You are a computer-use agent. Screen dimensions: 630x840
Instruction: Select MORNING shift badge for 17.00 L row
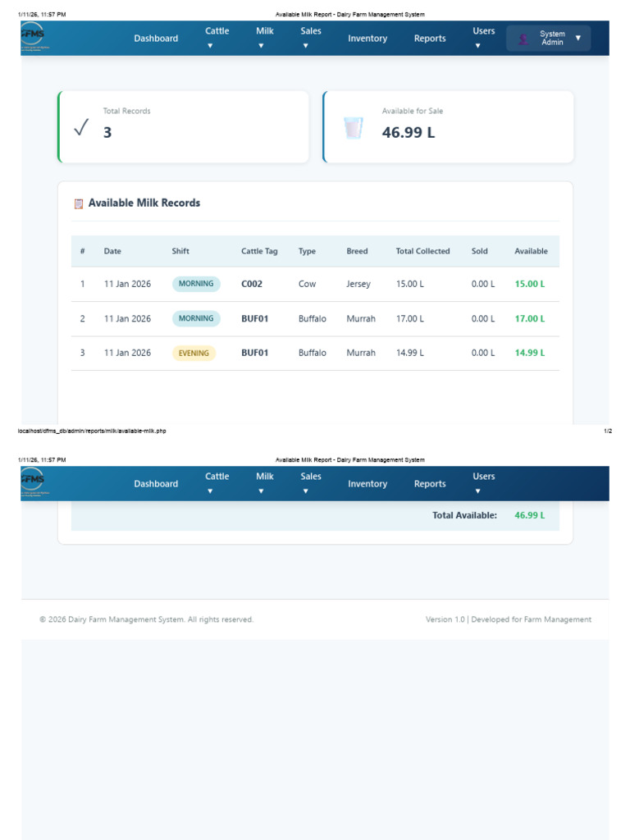pos(196,318)
